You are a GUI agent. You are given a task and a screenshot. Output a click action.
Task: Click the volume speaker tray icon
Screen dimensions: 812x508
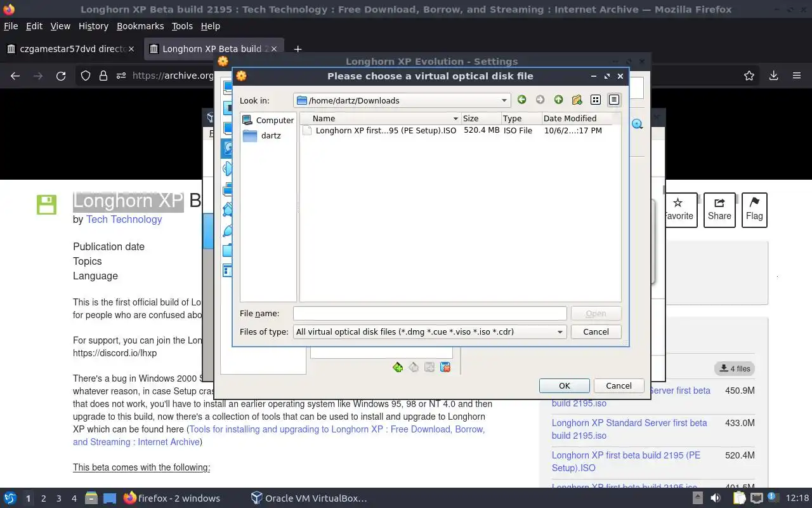[x=716, y=498]
